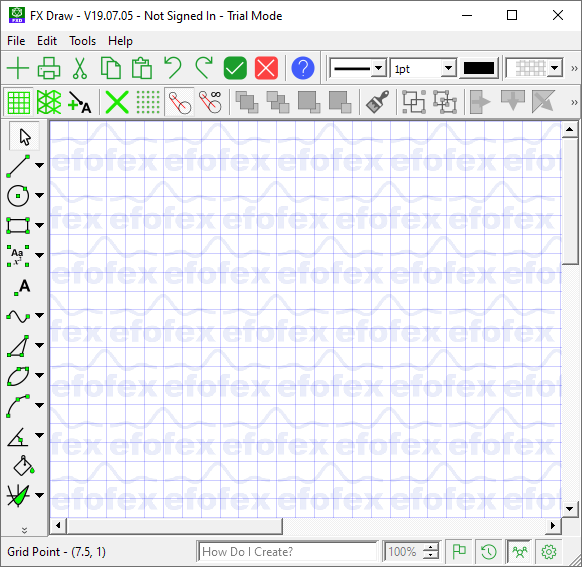582x567 pixels.
Task: Open the Help menu
Action: tap(120, 41)
